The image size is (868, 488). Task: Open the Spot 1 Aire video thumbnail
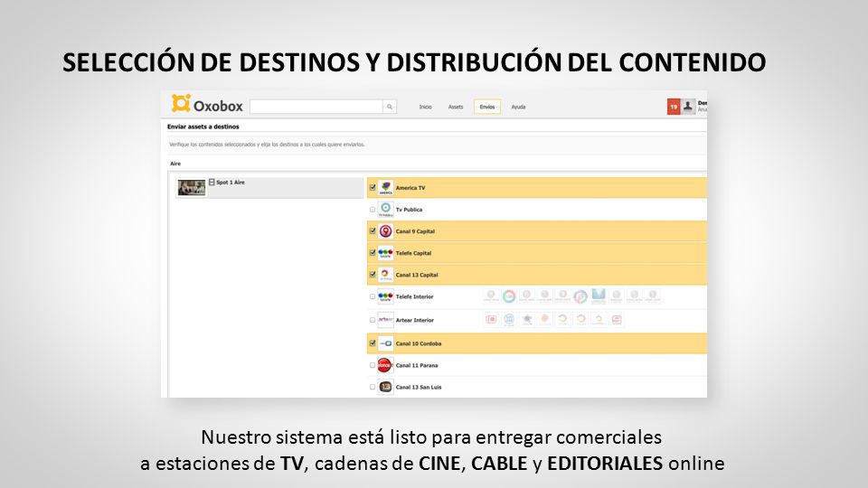[x=192, y=188]
